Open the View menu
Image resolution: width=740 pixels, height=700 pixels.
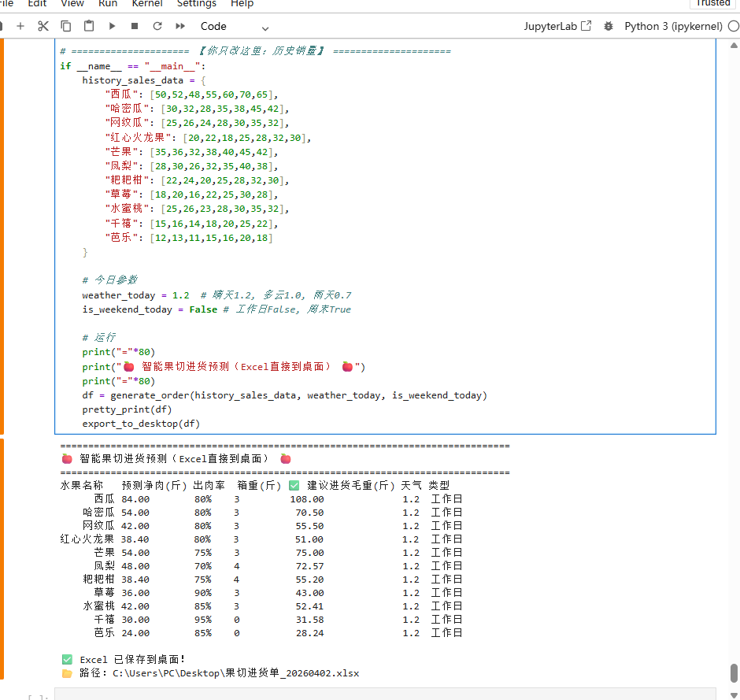[72, 3]
